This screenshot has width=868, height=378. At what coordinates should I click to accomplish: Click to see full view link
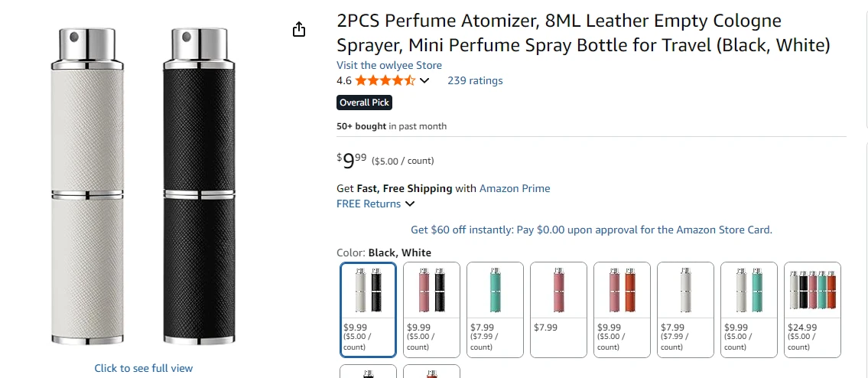144,368
